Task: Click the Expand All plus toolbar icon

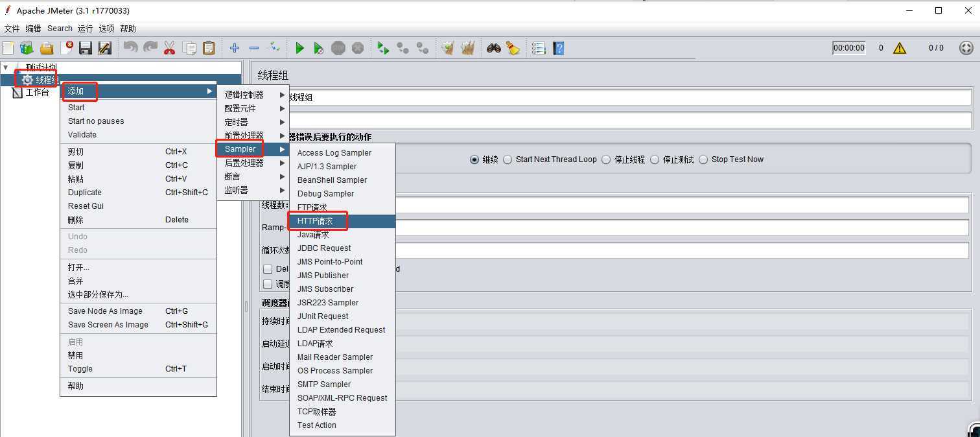Action: click(235, 48)
